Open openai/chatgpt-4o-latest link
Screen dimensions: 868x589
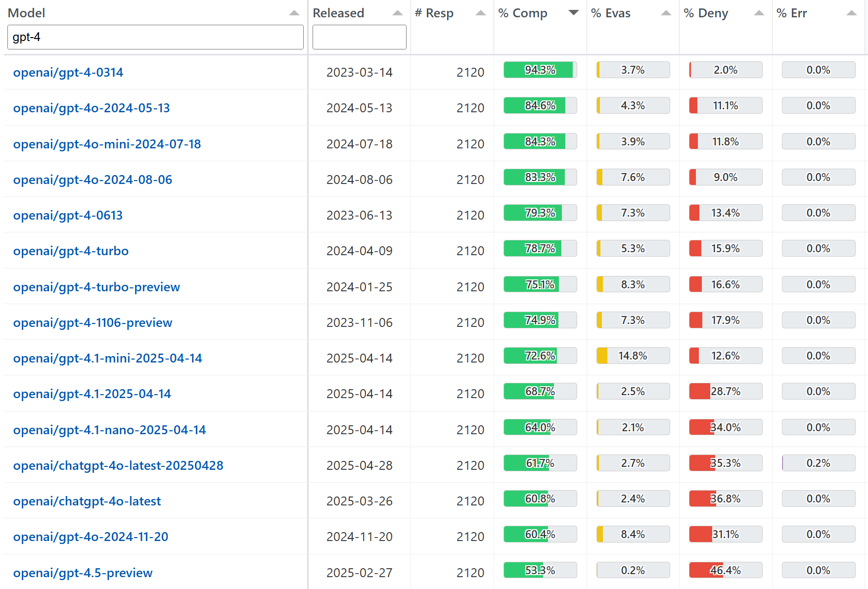87,501
